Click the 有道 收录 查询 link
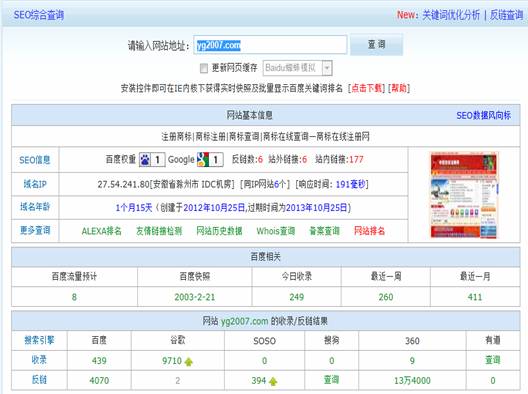Viewport: 528px width, 394px height. pyautogui.click(x=493, y=360)
